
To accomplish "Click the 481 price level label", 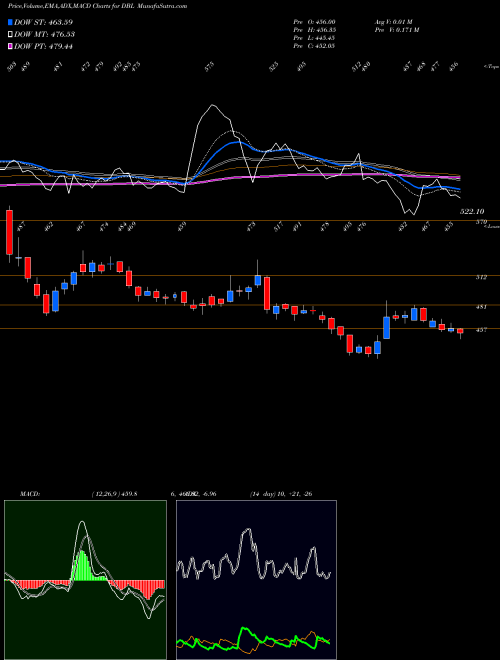I will [481, 307].
